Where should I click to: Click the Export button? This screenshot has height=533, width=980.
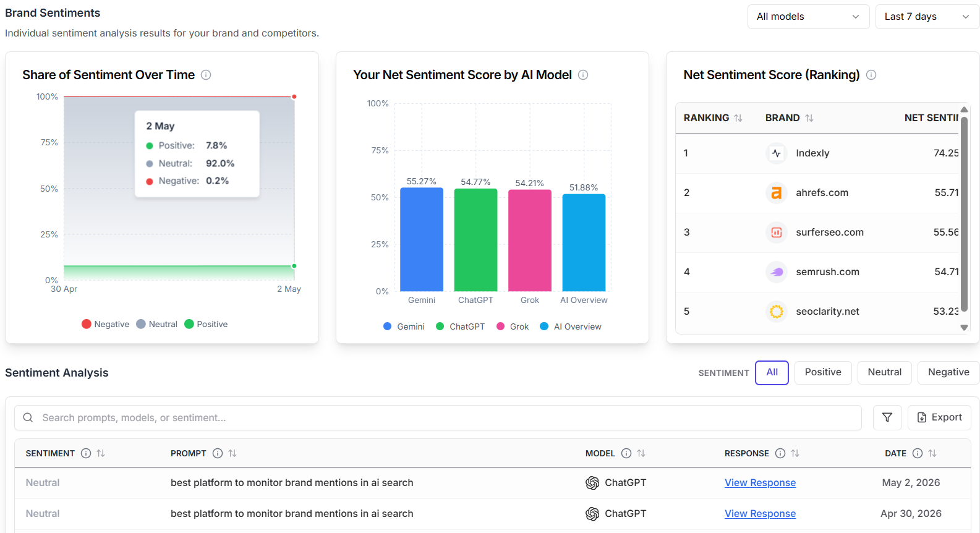[x=939, y=418]
